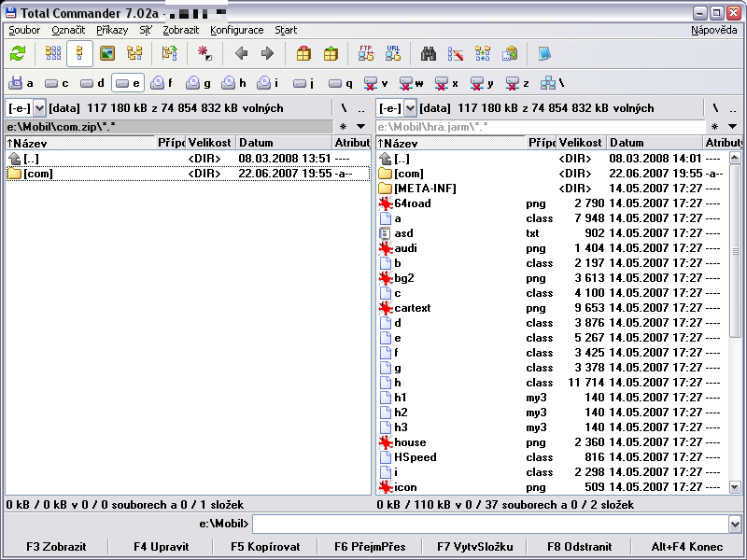This screenshot has width=747, height=560.
Task: Open the Konfigurace menu
Action: [237, 30]
